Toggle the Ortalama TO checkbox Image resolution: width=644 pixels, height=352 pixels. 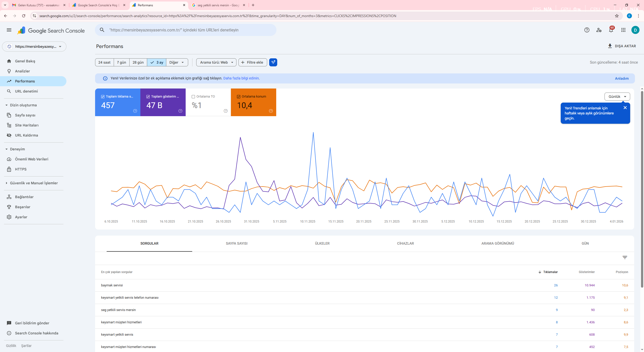[x=193, y=97]
